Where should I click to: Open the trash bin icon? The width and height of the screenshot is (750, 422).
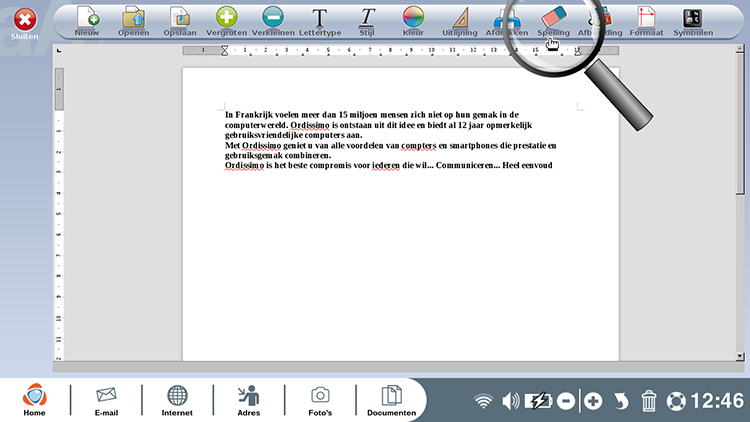pyautogui.click(x=649, y=401)
